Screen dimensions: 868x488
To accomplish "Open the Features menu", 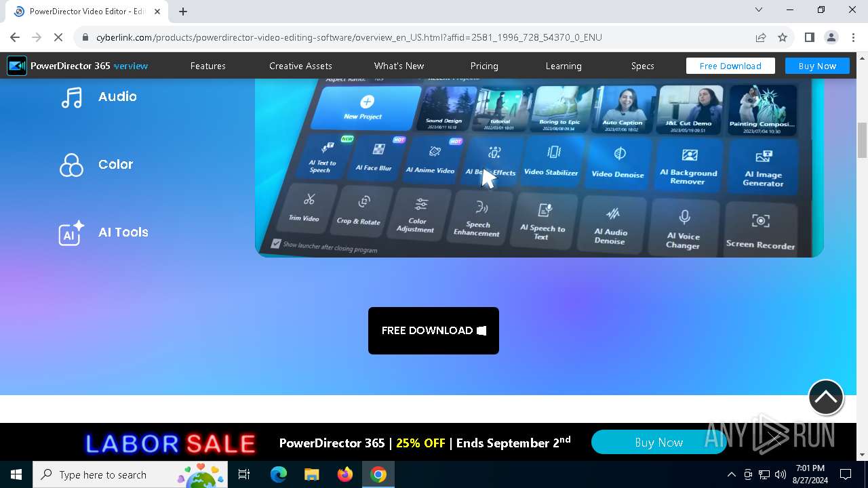I will click(x=208, y=66).
